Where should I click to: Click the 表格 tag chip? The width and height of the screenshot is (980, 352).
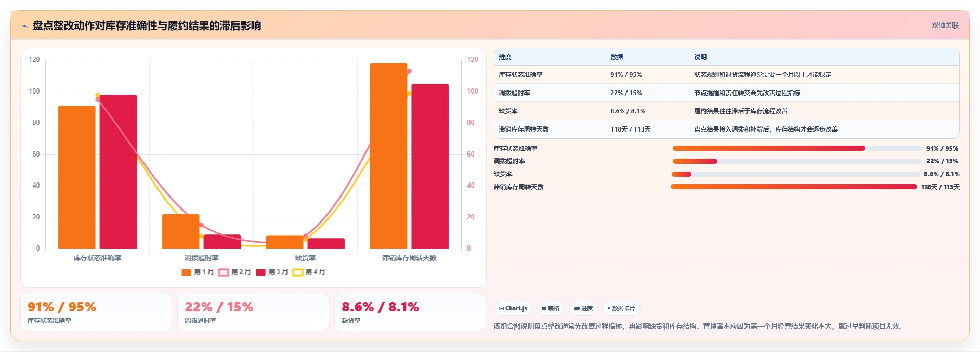click(551, 308)
